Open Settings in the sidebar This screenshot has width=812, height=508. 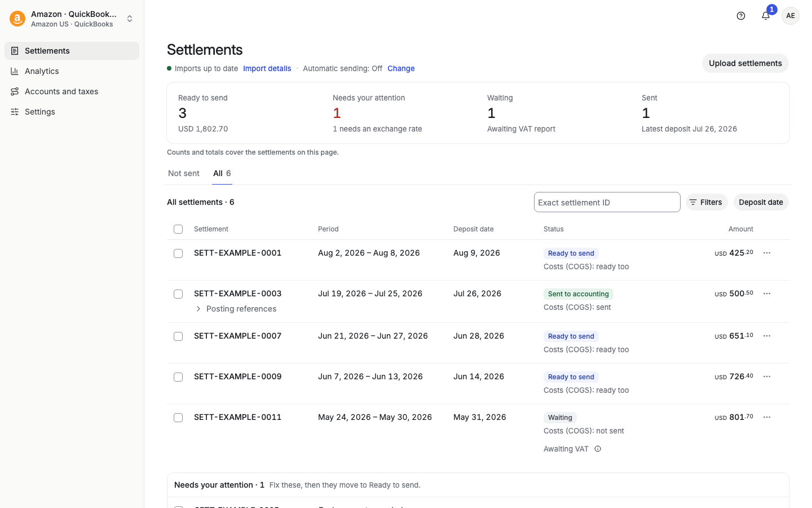coord(72,112)
